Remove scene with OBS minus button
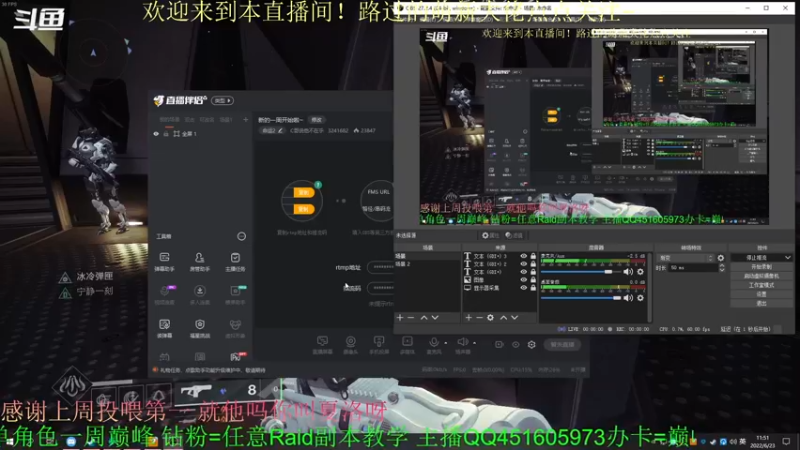Viewport: 800px width, 450px height. click(411, 317)
